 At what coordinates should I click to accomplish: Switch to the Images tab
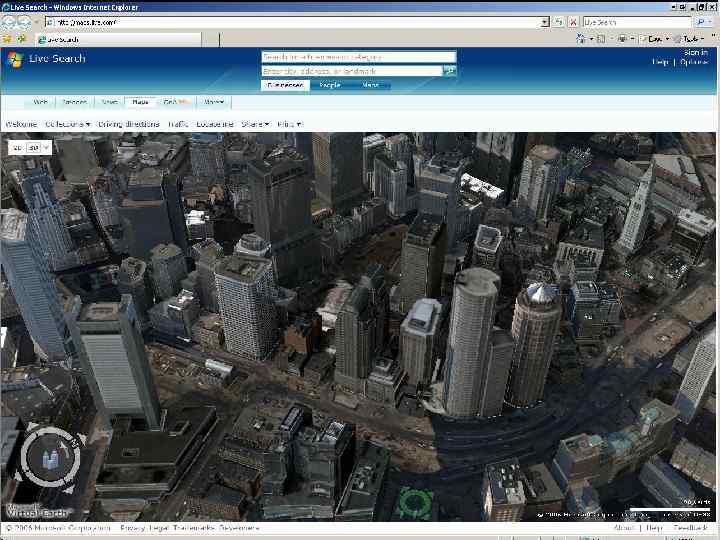[x=74, y=102]
